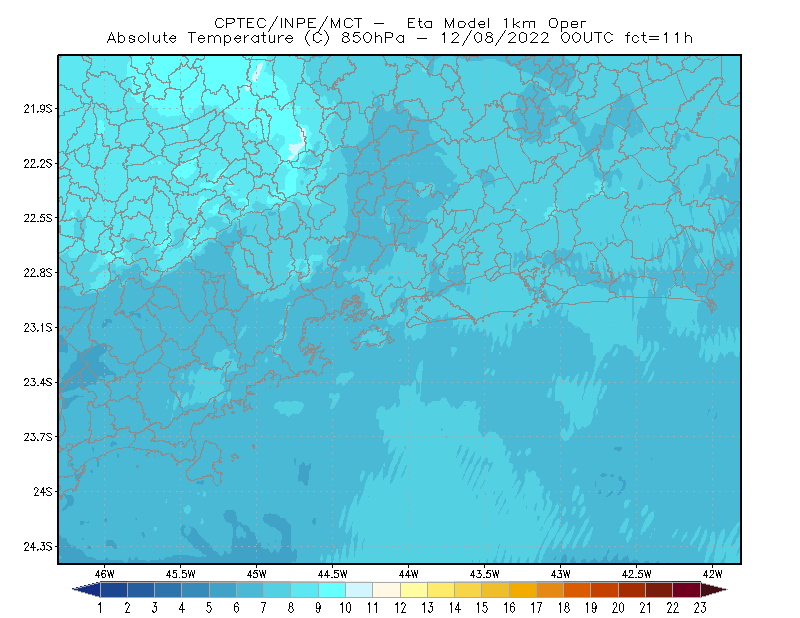Click the legend value '15'
The image size is (800, 618).
click(x=482, y=608)
